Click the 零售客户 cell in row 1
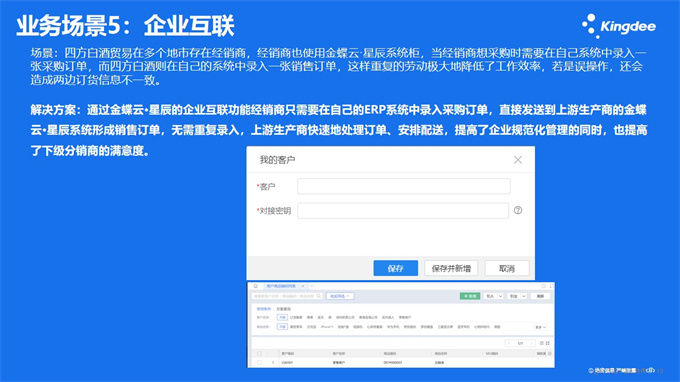The height and width of the screenshot is (382, 680). point(339,362)
